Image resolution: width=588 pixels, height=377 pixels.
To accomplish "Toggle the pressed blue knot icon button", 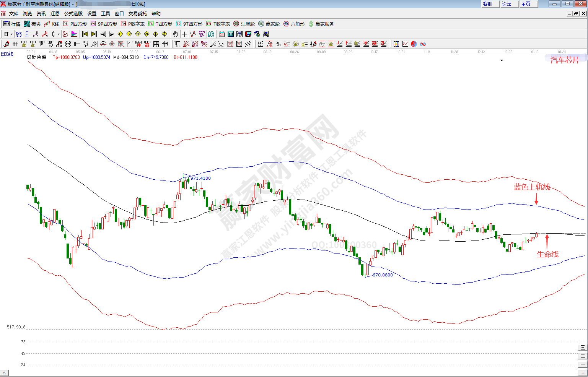I will [x=19, y=34].
